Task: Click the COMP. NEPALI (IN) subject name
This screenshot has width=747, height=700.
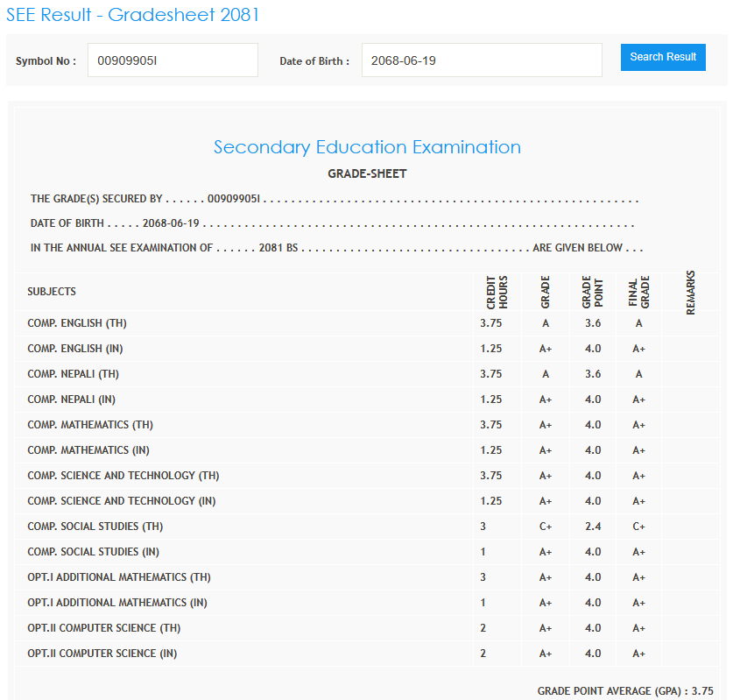Action: tap(71, 399)
